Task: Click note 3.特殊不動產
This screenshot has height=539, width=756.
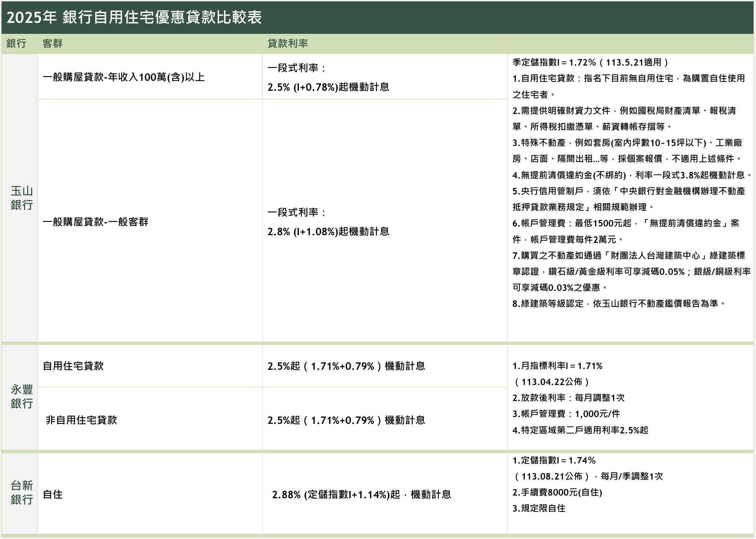Action: (x=628, y=151)
